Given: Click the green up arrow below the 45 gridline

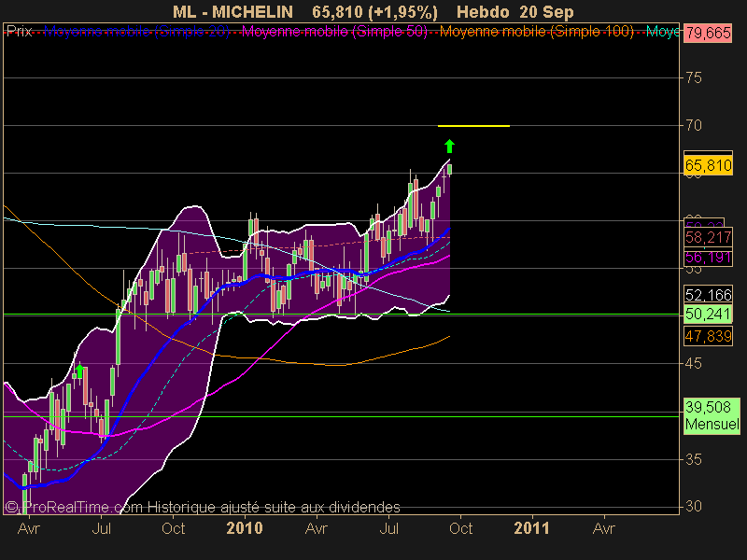Looking at the screenshot, I should coord(79,371).
